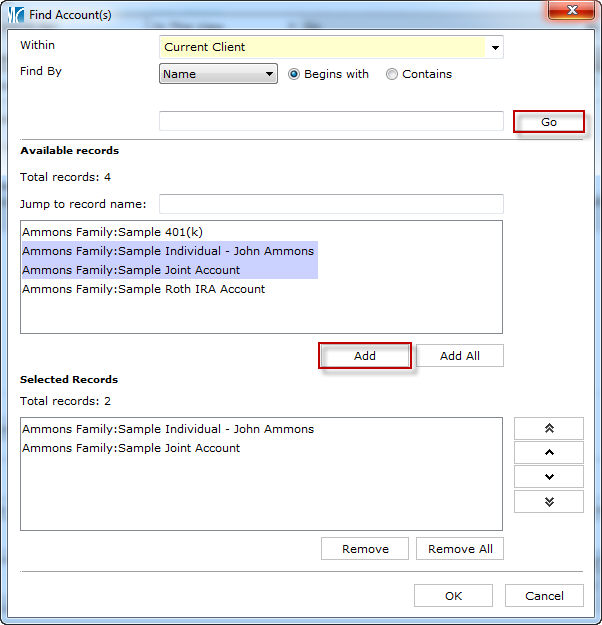Click the Add All button
Image resolution: width=602 pixels, height=625 pixels.
tap(459, 356)
